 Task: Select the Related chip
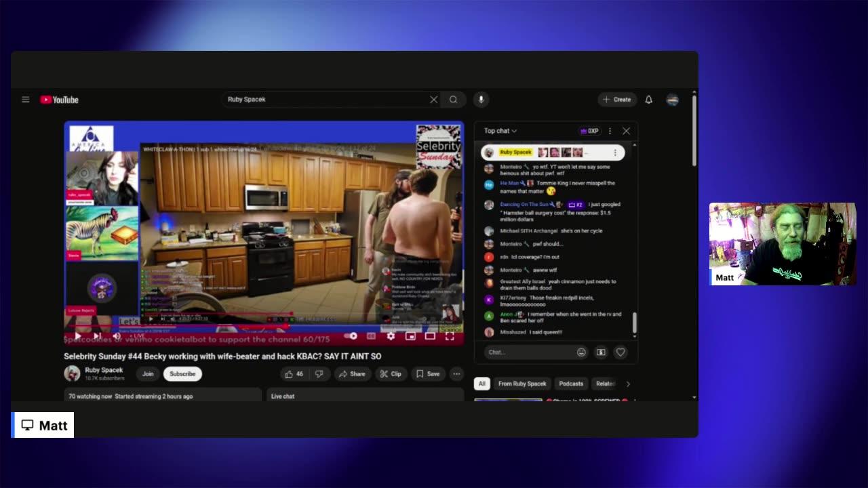pos(605,384)
